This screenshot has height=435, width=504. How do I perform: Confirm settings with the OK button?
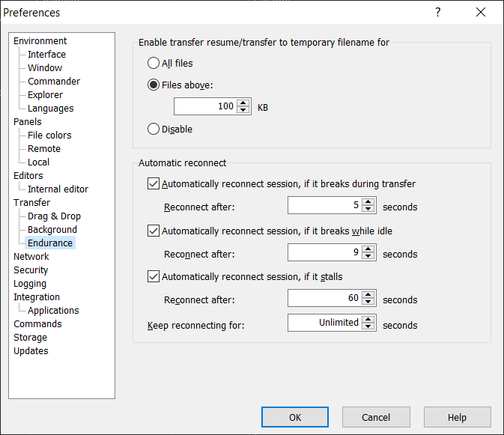coord(295,417)
